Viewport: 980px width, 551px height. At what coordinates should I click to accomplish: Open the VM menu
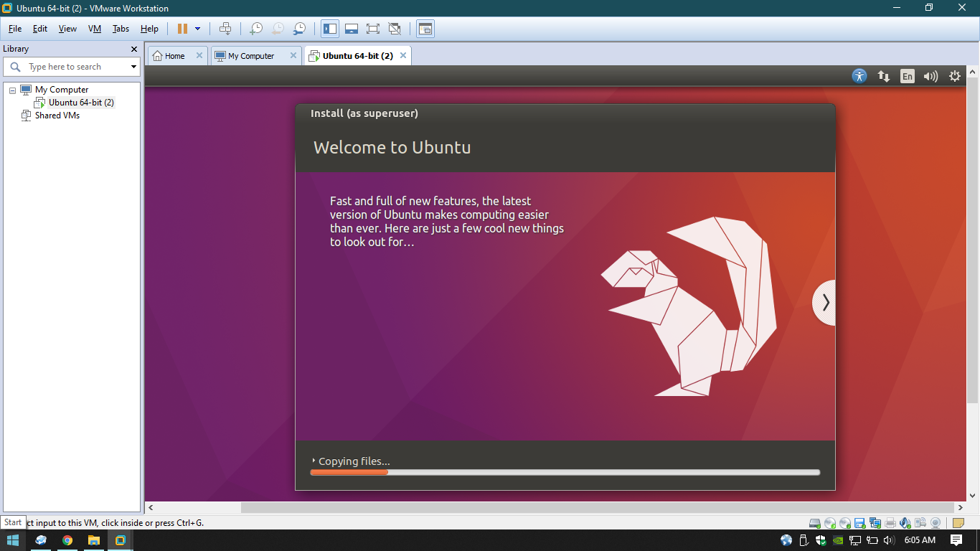coord(95,29)
